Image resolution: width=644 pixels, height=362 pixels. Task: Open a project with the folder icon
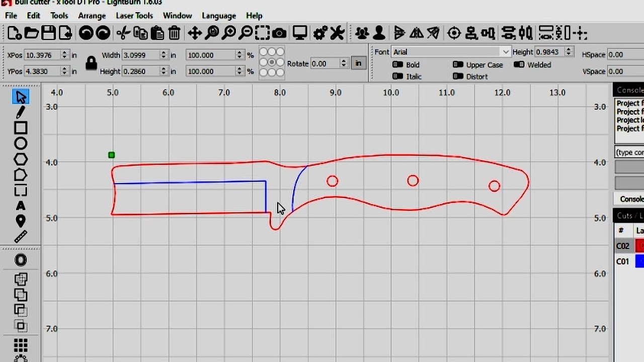coord(31,33)
